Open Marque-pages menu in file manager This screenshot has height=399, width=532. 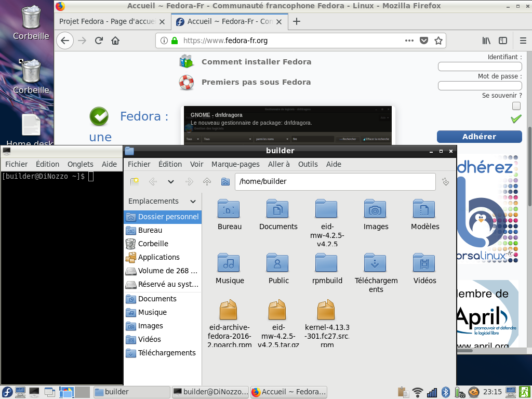(x=235, y=164)
